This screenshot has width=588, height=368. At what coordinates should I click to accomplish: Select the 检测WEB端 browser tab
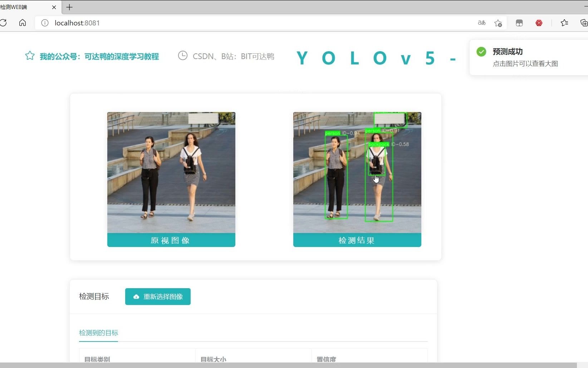22,7
